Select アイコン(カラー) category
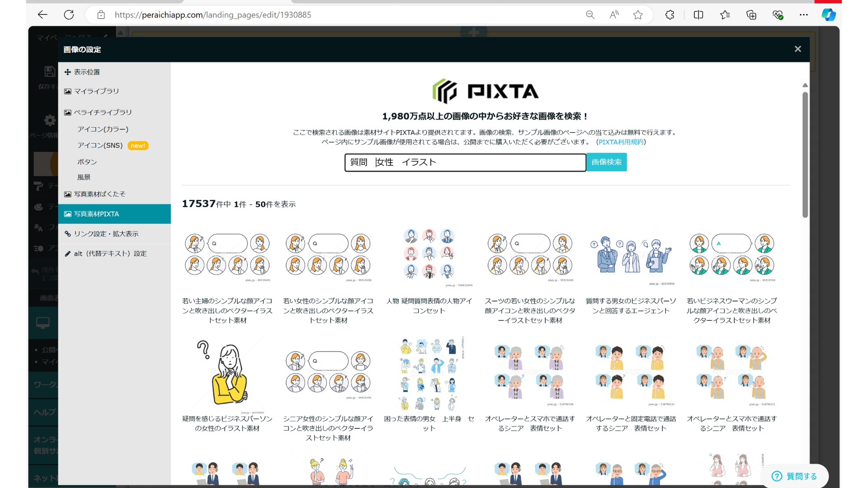Image resolution: width=868 pixels, height=488 pixels. point(103,129)
